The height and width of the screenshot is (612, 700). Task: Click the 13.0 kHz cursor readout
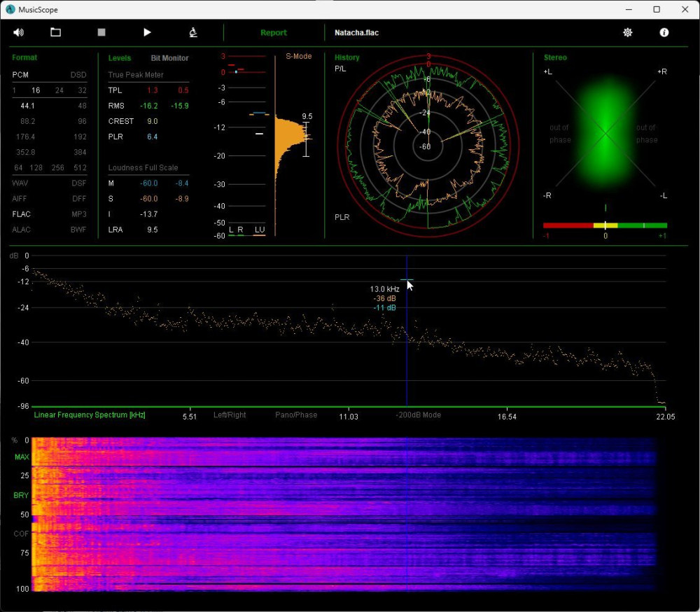point(384,289)
